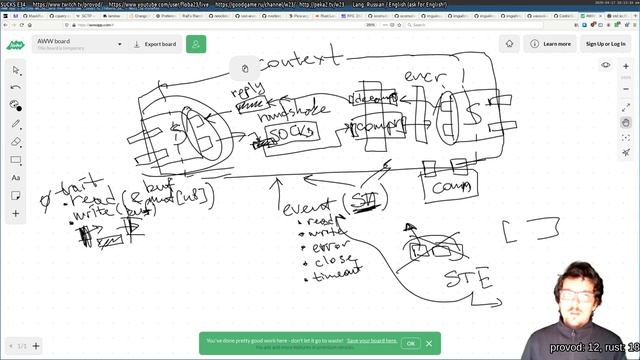Click the browser back button
The image size is (640, 360).
(5, 25)
